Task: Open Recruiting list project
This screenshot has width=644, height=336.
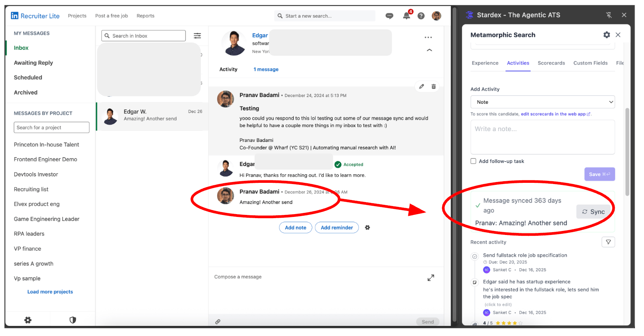Action: point(31,189)
